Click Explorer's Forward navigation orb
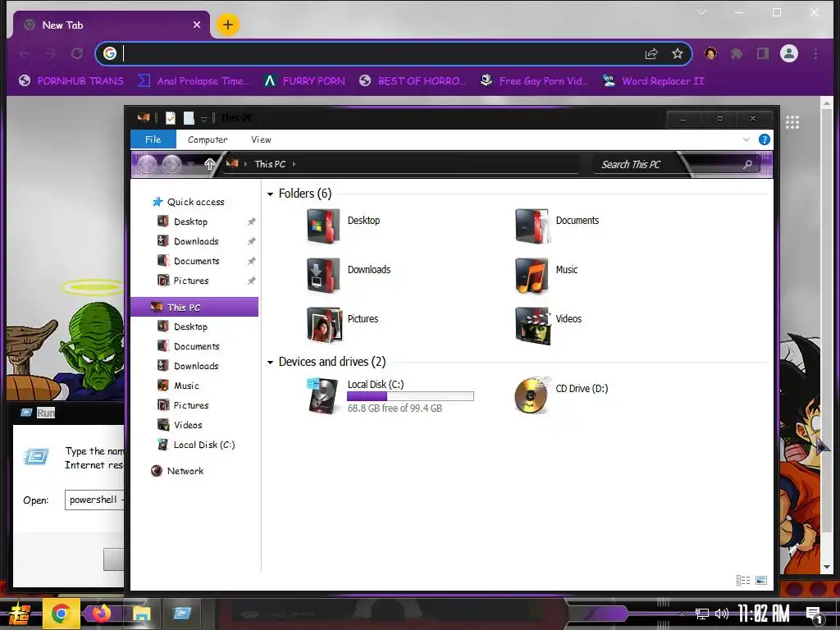The width and height of the screenshot is (840, 630). pyautogui.click(x=171, y=164)
